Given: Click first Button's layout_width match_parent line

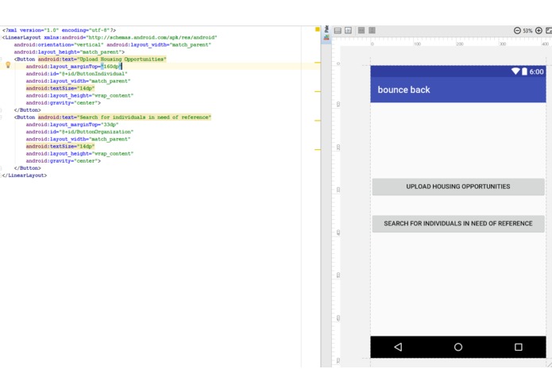Looking at the screenshot, I should point(78,81).
